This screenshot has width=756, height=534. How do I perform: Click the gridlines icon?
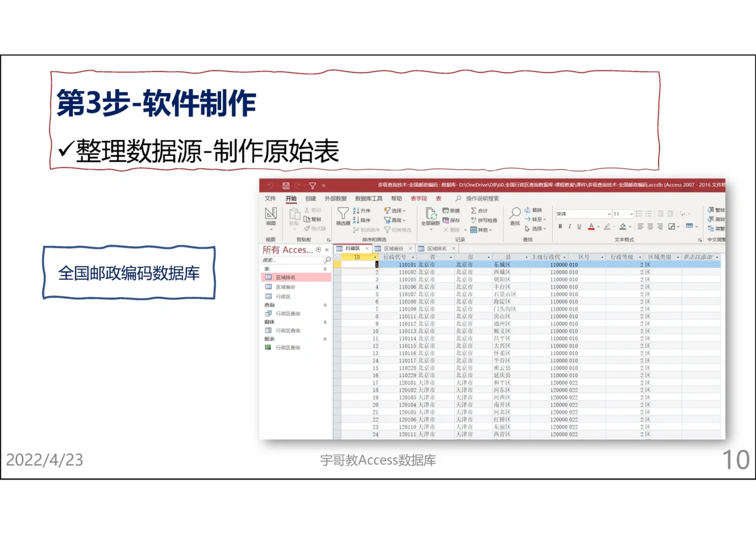(x=671, y=226)
